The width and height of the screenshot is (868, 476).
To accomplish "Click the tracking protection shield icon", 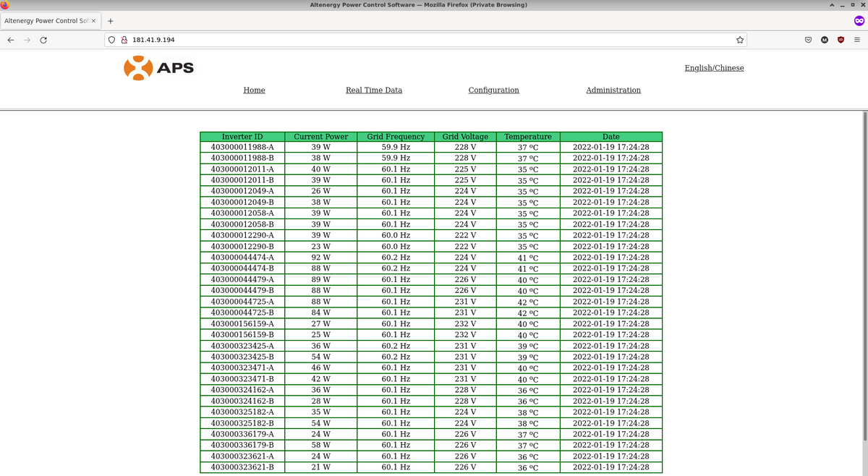I will click(112, 40).
